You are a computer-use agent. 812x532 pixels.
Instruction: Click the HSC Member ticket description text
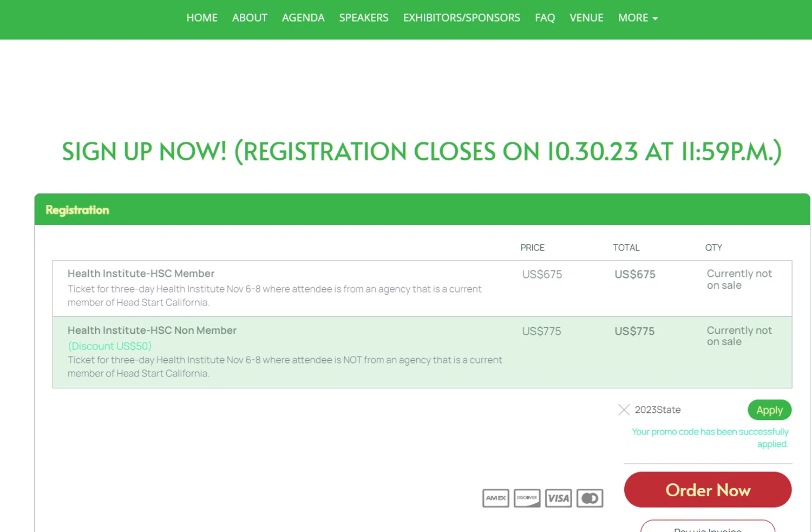[274, 296]
